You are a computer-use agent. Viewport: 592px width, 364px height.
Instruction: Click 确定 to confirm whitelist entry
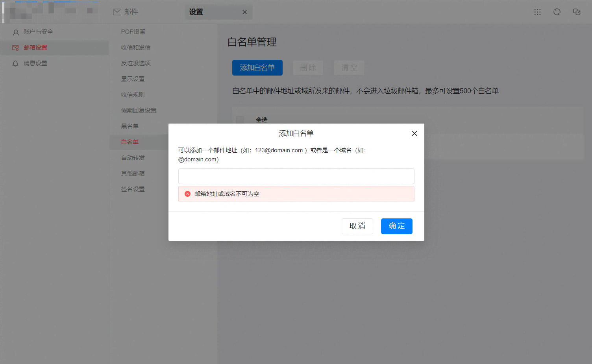[x=396, y=226]
